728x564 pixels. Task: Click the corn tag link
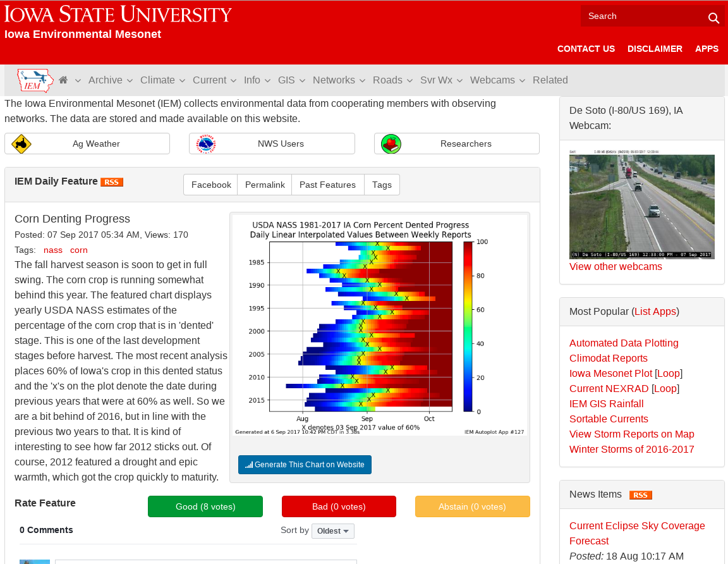pyautogui.click(x=79, y=250)
